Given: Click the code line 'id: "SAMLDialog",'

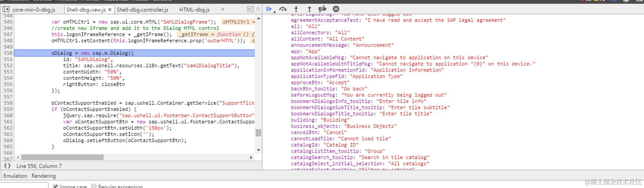Looking at the screenshot, I should [88, 59].
